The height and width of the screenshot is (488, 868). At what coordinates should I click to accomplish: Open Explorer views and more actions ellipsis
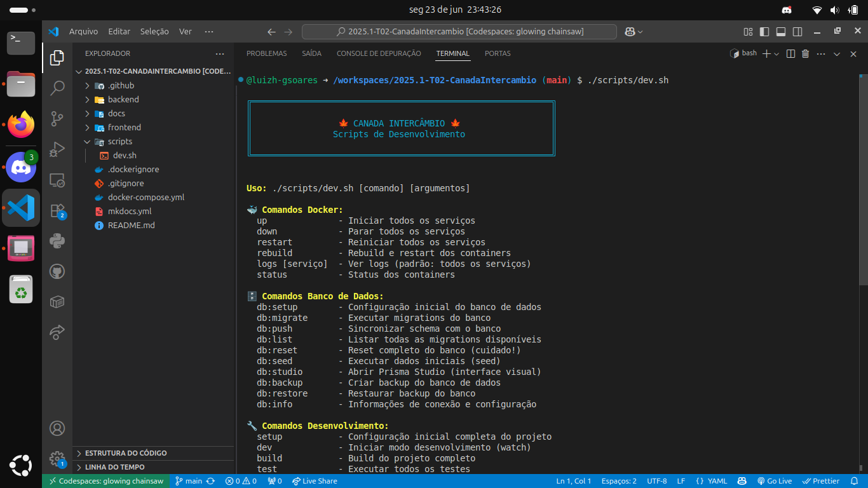tap(220, 54)
